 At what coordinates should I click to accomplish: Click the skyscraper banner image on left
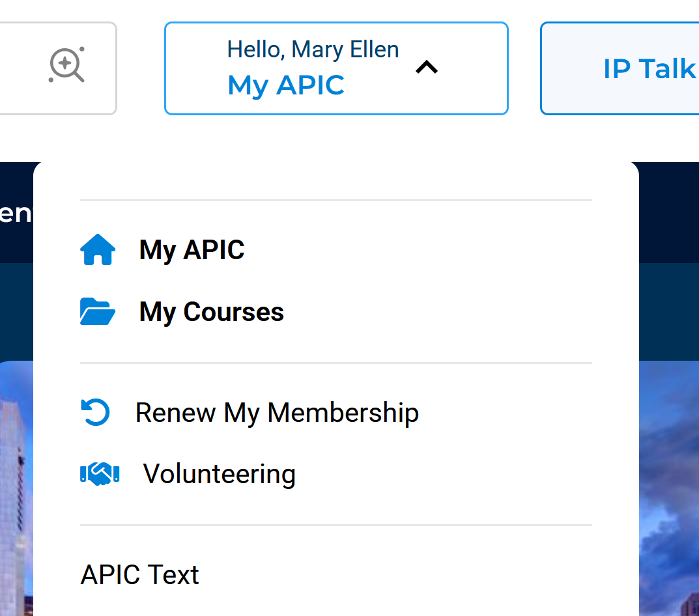[x=16, y=488]
